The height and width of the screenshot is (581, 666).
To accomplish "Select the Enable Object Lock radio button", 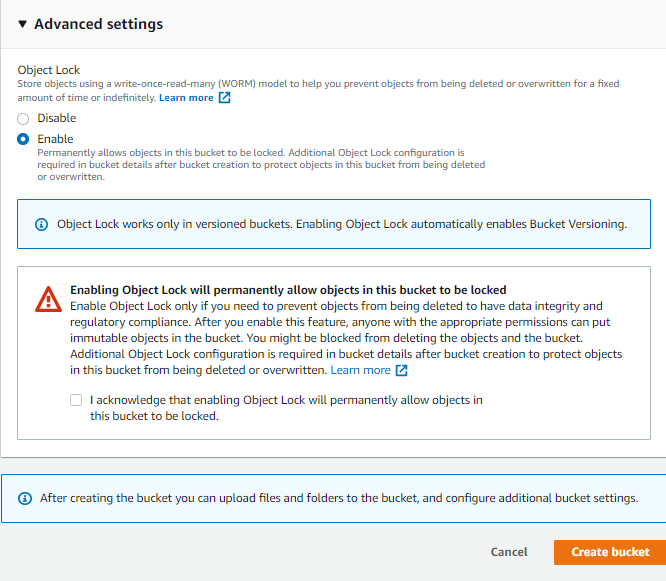I will tap(23, 139).
